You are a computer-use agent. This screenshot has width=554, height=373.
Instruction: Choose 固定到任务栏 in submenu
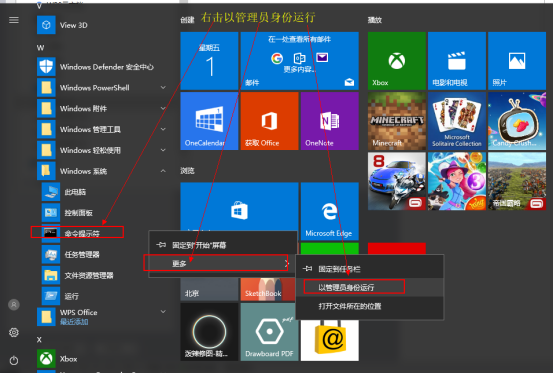[370, 269]
